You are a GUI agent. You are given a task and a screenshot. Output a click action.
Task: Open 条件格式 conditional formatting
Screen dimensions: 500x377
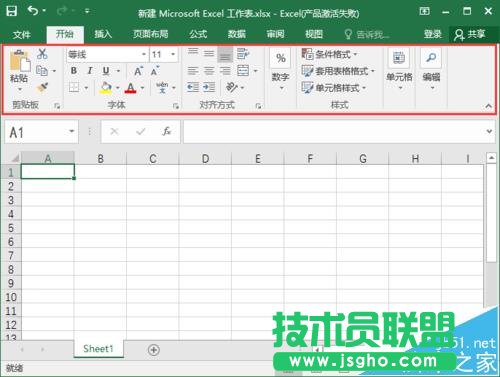(329, 54)
